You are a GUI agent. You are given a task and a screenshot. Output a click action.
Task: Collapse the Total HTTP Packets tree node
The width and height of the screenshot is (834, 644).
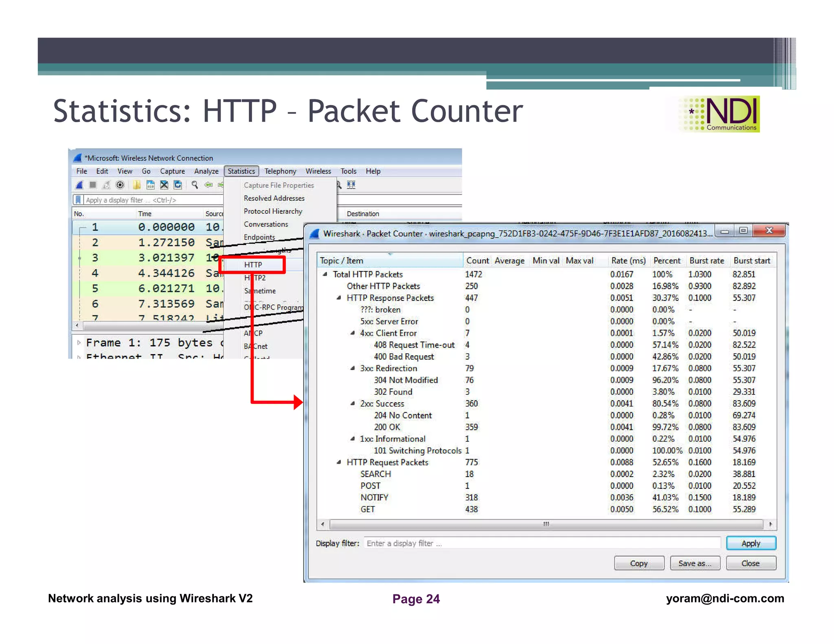click(325, 274)
